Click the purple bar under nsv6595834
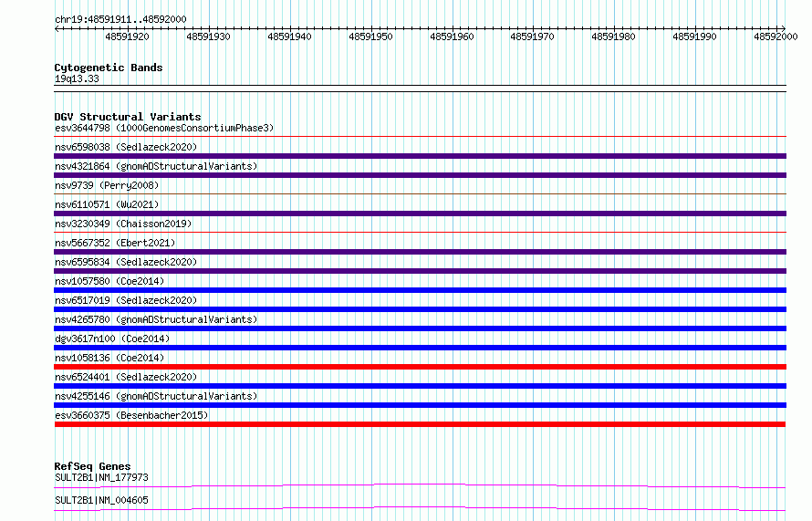Screen dimensions: 812x521 420,271
